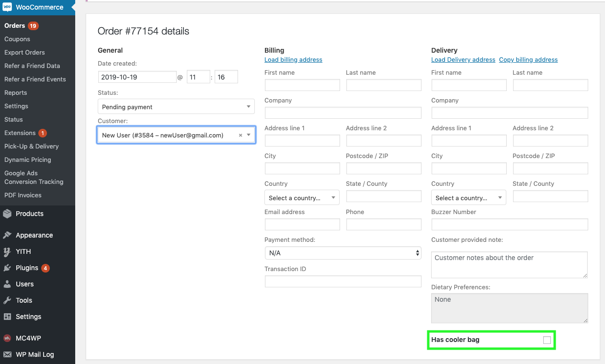605x364 pixels.
Task: Click the Tools wrench icon
Action: (x=7, y=300)
